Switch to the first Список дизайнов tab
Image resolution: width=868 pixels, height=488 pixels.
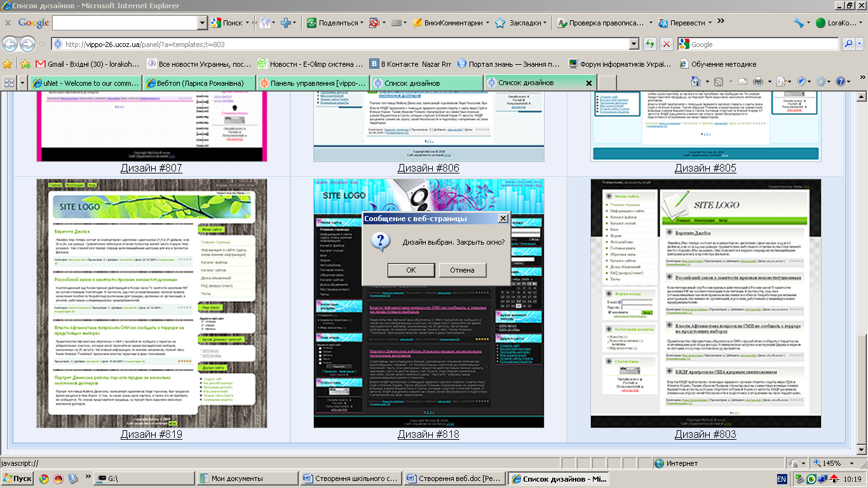click(x=427, y=83)
